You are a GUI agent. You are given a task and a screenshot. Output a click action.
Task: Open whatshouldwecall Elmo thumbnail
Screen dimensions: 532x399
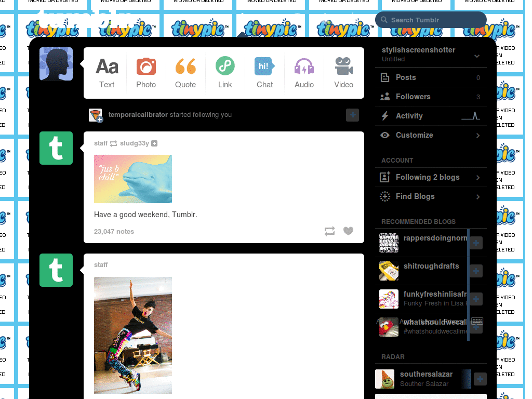click(x=389, y=327)
